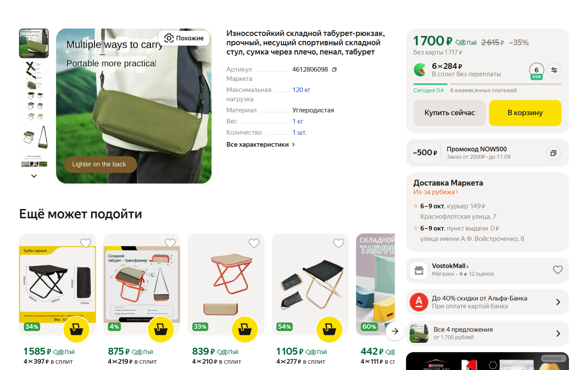588x370 pixels.
Task: Click the Buy now button
Action: click(450, 113)
